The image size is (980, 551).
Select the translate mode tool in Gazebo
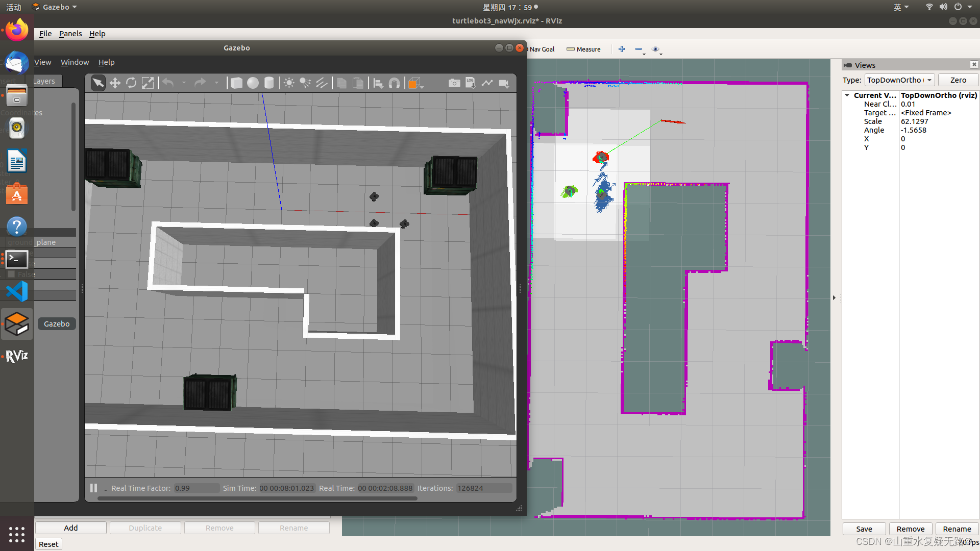[x=115, y=83]
